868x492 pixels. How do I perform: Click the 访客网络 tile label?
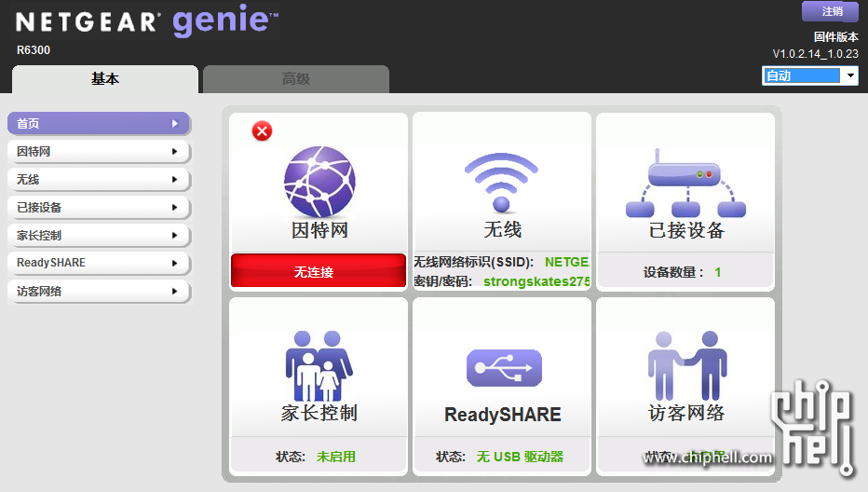pos(686,413)
